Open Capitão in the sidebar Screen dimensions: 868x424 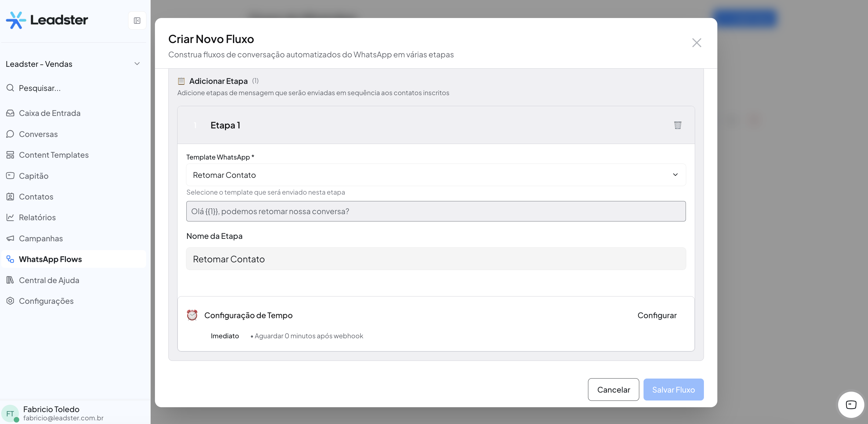[x=33, y=176]
